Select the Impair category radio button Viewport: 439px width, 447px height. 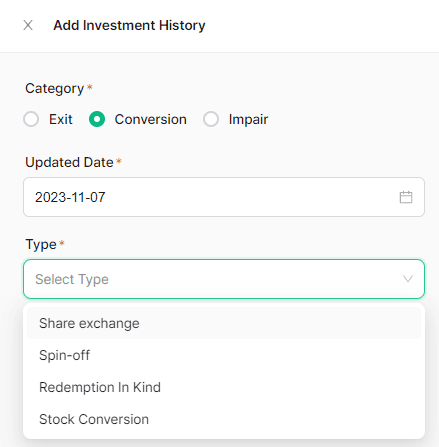click(211, 119)
